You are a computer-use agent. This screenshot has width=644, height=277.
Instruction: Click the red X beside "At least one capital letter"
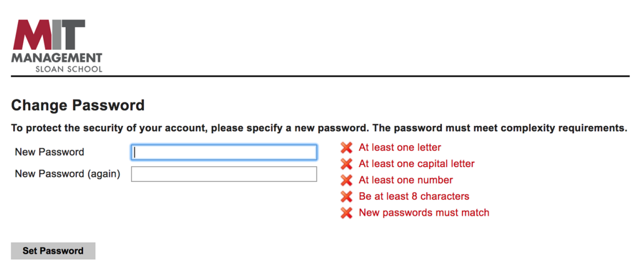pos(346,164)
